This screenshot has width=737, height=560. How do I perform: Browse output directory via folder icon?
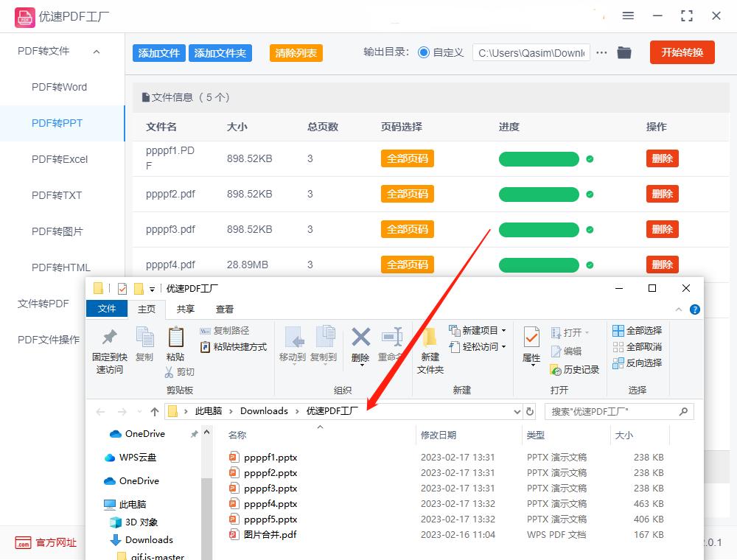[x=624, y=52]
